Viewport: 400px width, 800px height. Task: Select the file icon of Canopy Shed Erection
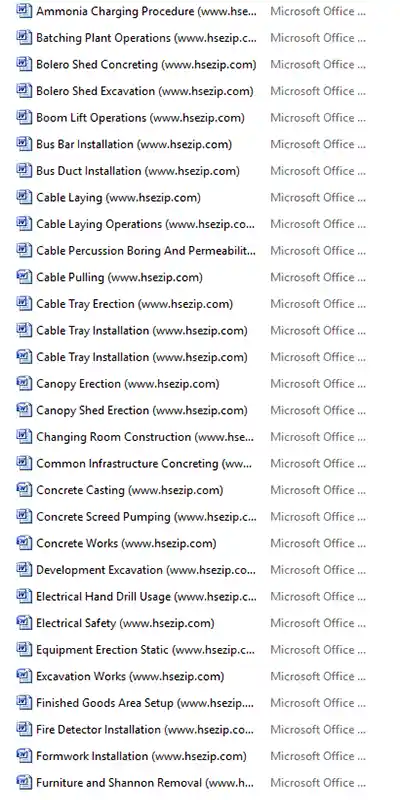[x=24, y=410]
